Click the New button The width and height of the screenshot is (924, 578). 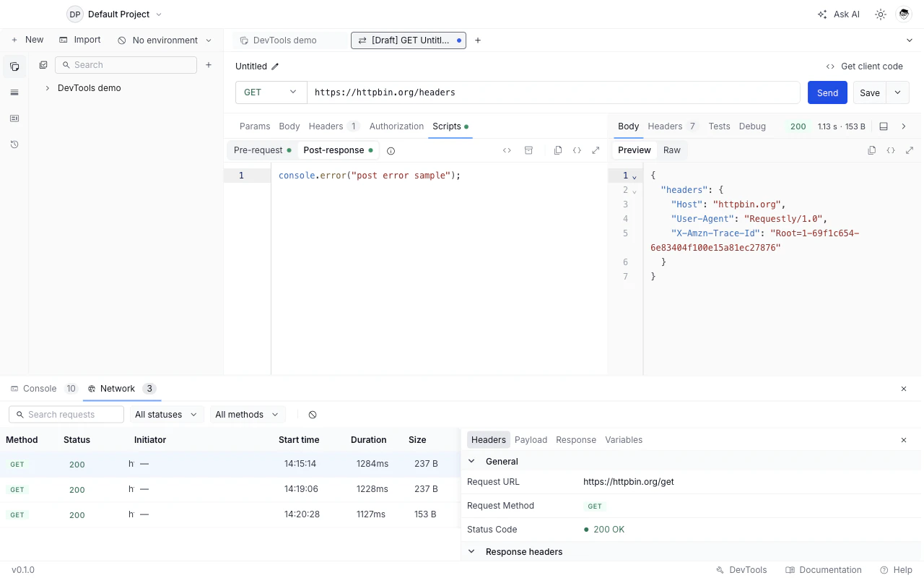pos(27,40)
